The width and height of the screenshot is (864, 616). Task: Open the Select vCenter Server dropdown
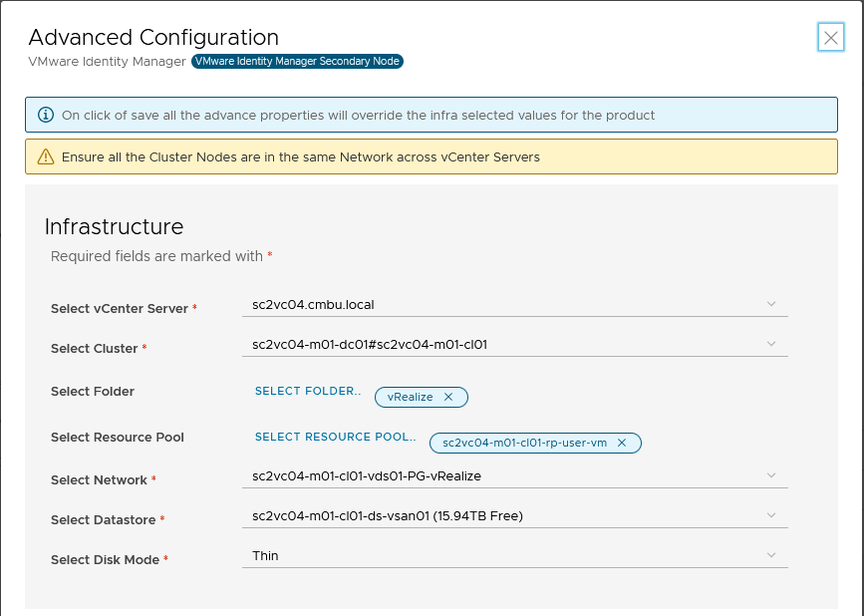tap(513, 304)
